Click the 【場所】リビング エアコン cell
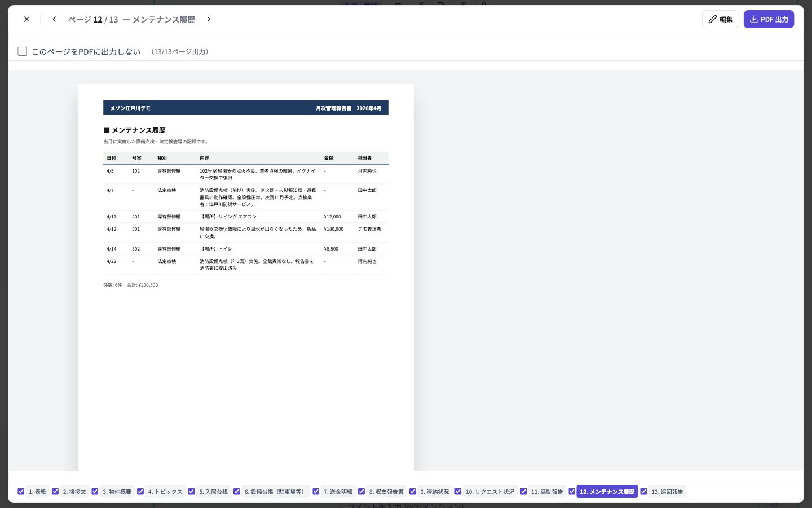Image resolution: width=812 pixels, height=508 pixels. (x=228, y=217)
